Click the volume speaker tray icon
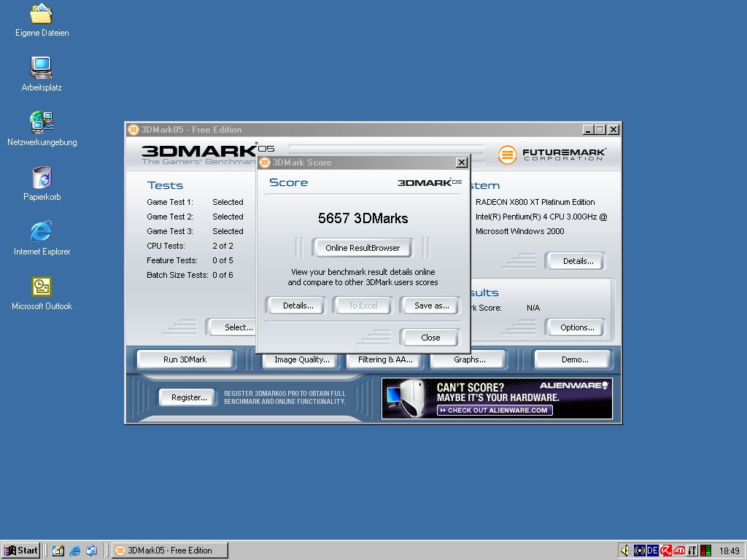747x560 pixels. (x=625, y=551)
